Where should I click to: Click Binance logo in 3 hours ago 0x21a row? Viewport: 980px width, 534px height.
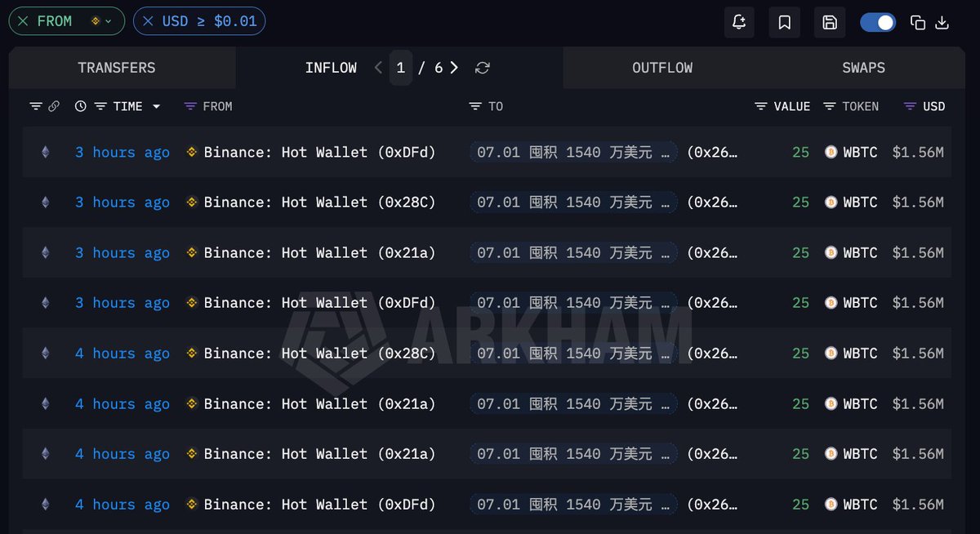[192, 252]
